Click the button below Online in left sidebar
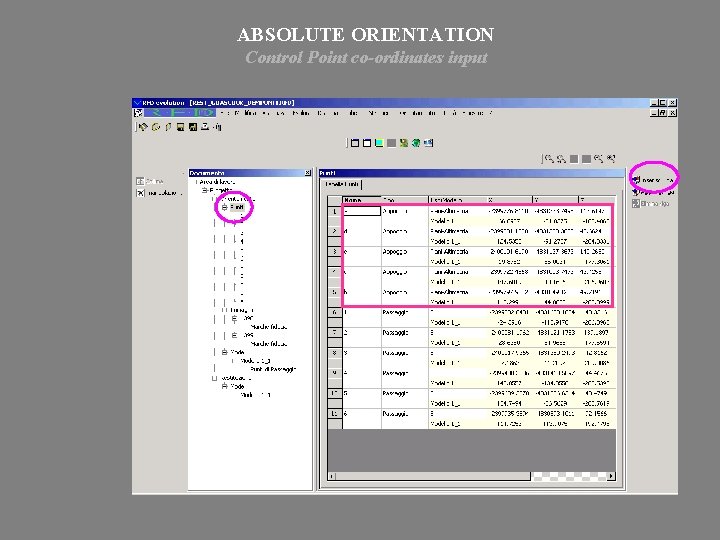The width and height of the screenshot is (720, 540). (158, 193)
